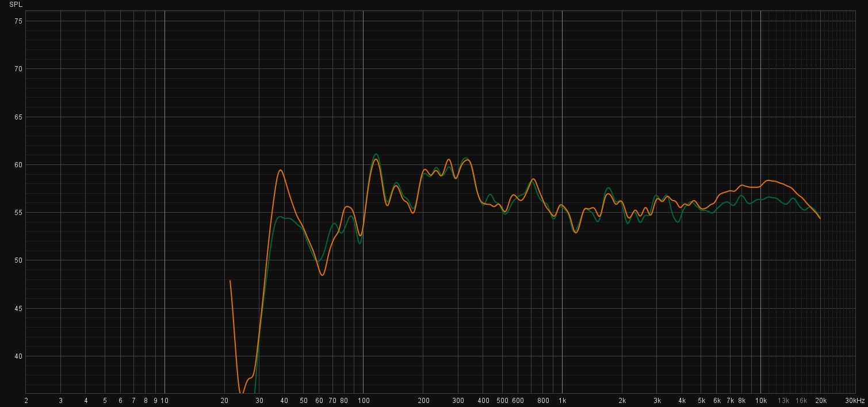The image size is (868, 407).
Task: Click the 200 Hz frequency axis label
Action: coord(423,401)
